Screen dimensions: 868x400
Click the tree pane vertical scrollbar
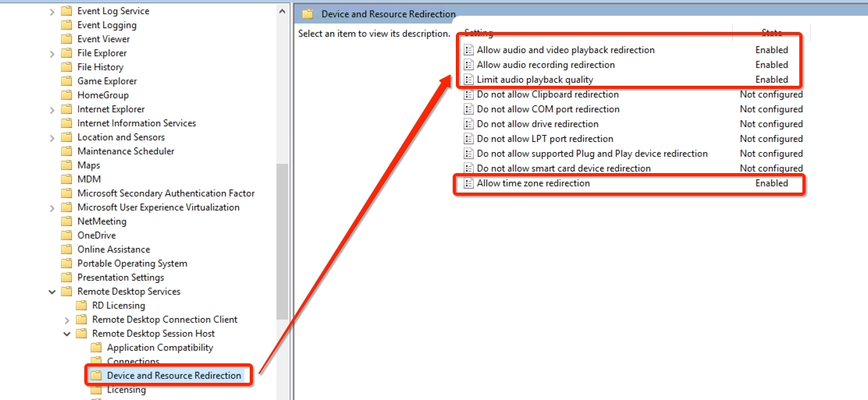point(283,234)
